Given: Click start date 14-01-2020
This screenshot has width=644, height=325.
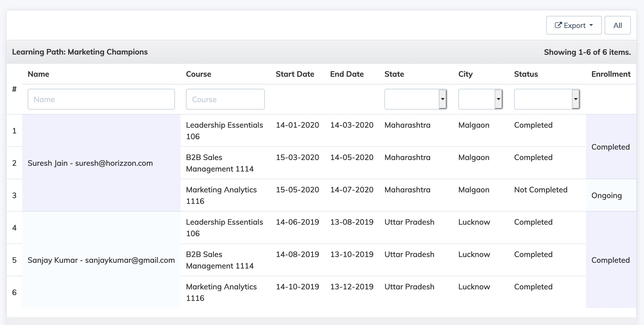Looking at the screenshot, I should pyautogui.click(x=297, y=125).
